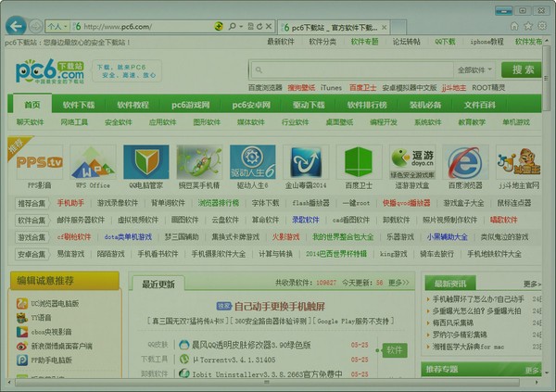Click the μTorrent entry icon
The width and height of the screenshot is (556, 392).
point(184,360)
